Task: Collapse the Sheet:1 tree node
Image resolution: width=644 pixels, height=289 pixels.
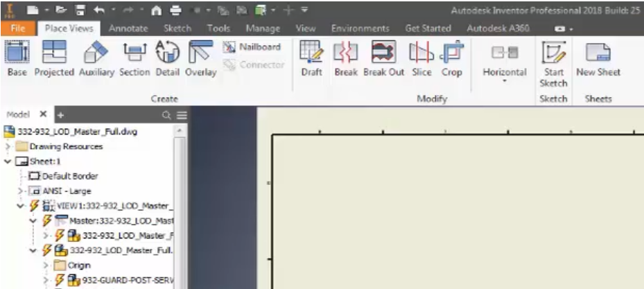Action: 8,161
